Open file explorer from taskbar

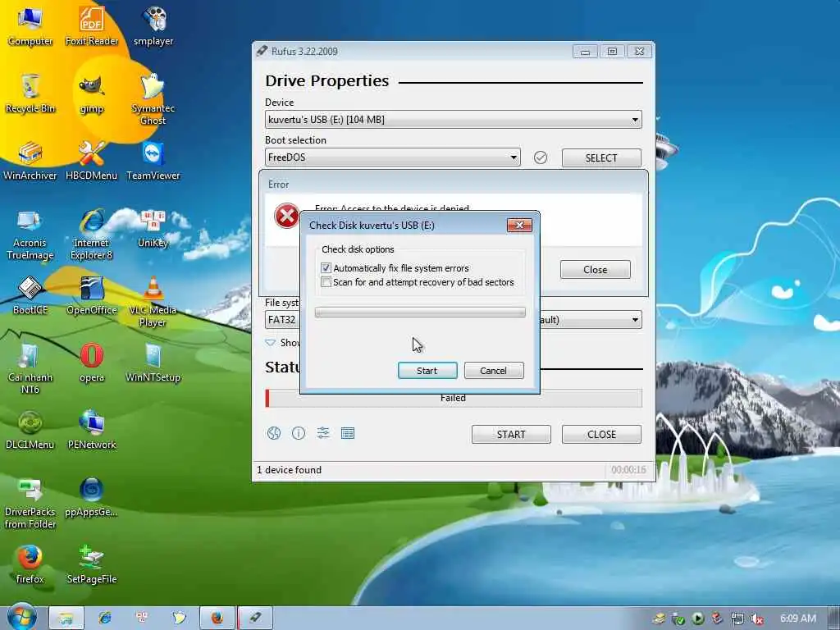point(66,618)
